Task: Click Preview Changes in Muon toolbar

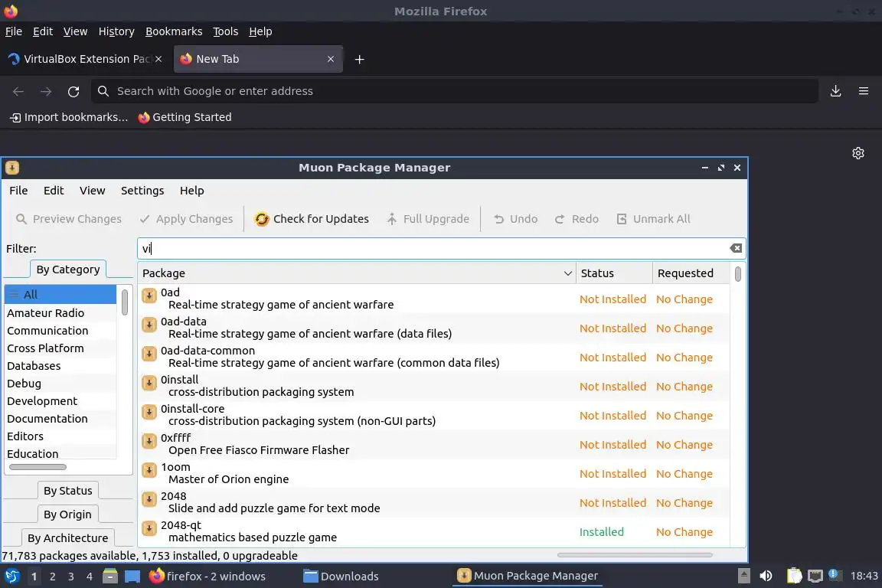Action: tap(69, 219)
